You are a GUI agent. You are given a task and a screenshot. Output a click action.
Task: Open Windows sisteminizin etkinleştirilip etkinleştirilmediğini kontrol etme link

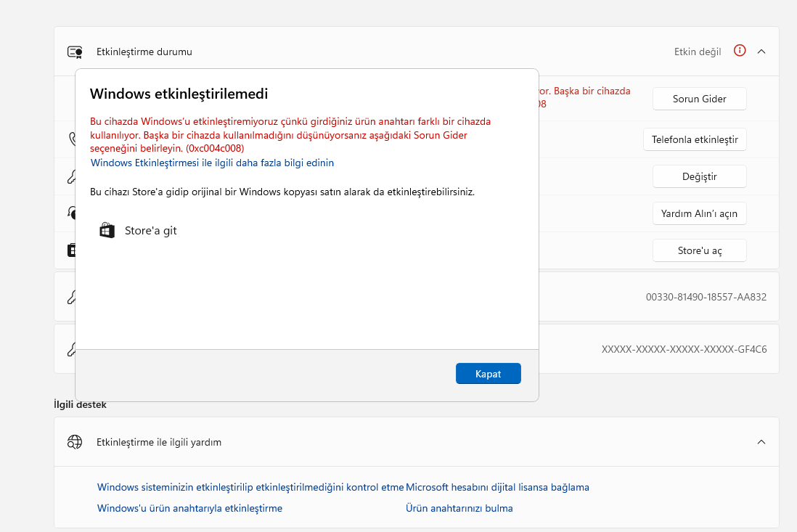(x=250, y=487)
